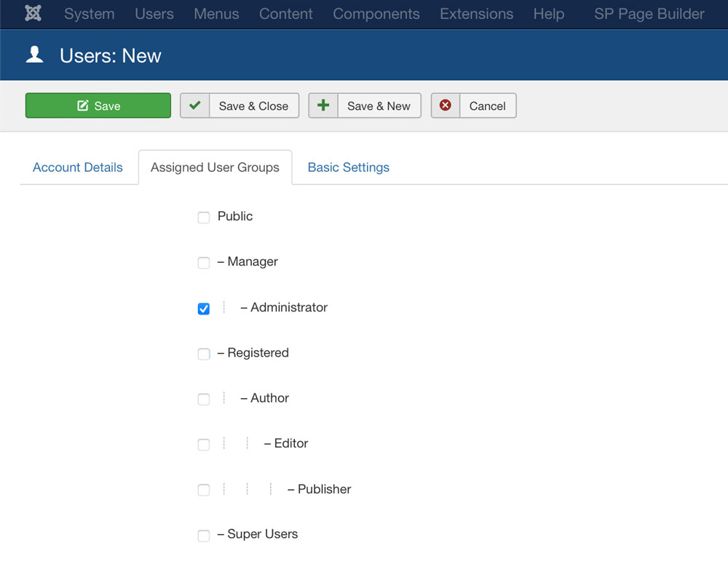Check the Author group checkbox
Viewport: 728px width, 564px height.
click(204, 399)
